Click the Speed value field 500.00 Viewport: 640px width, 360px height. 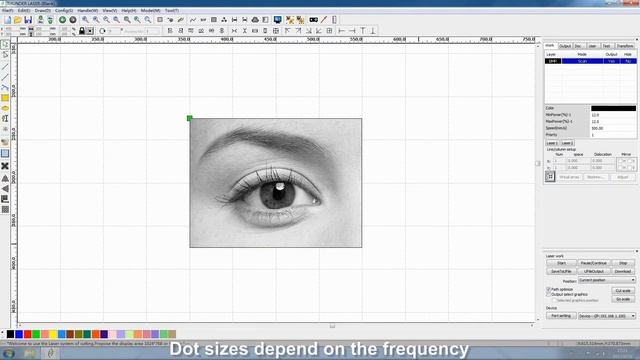tap(613, 128)
